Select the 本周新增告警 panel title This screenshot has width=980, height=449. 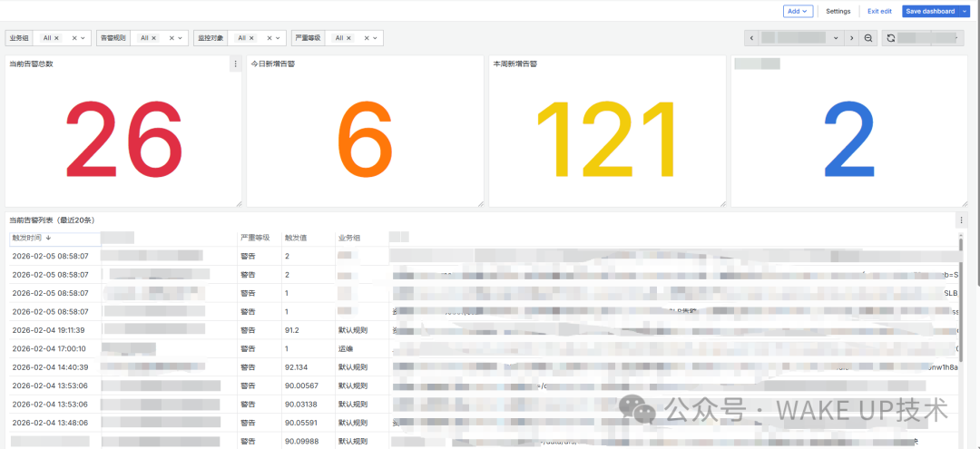[515, 63]
